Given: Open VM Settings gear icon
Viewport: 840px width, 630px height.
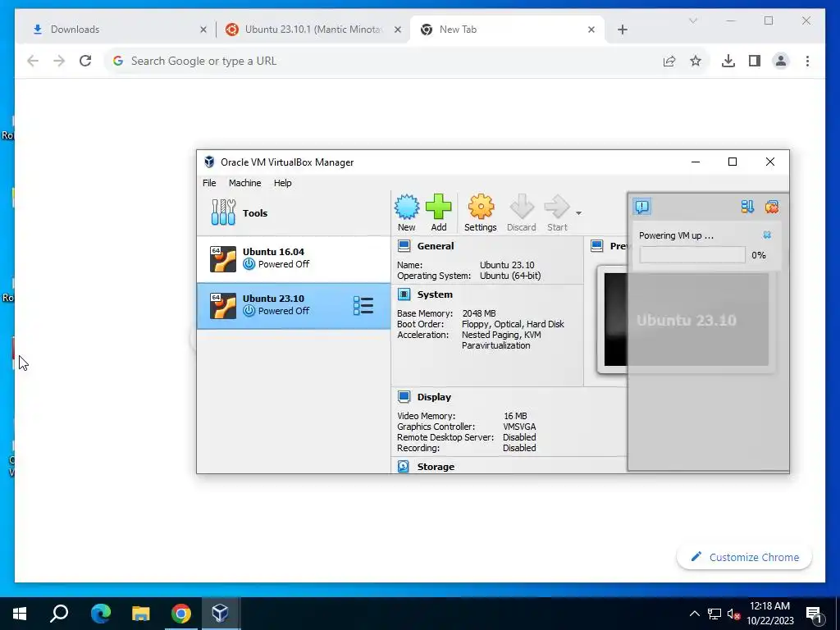Looking at the screenshot, I should tap(481, 212).
